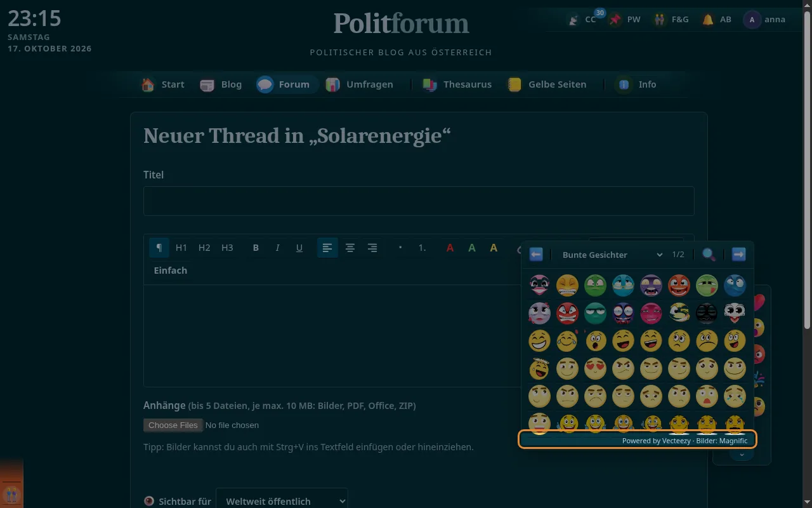The height and width of the screenshot is (508, 812).
Task: Go to previous emoji page with left arrow
Action: 536,255
